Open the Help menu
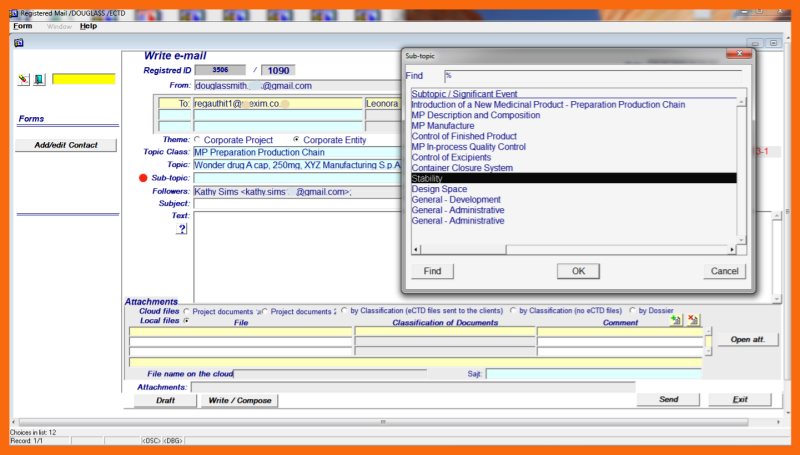The height and width of the screenshot is (455, 800). (x=88, y=26)
